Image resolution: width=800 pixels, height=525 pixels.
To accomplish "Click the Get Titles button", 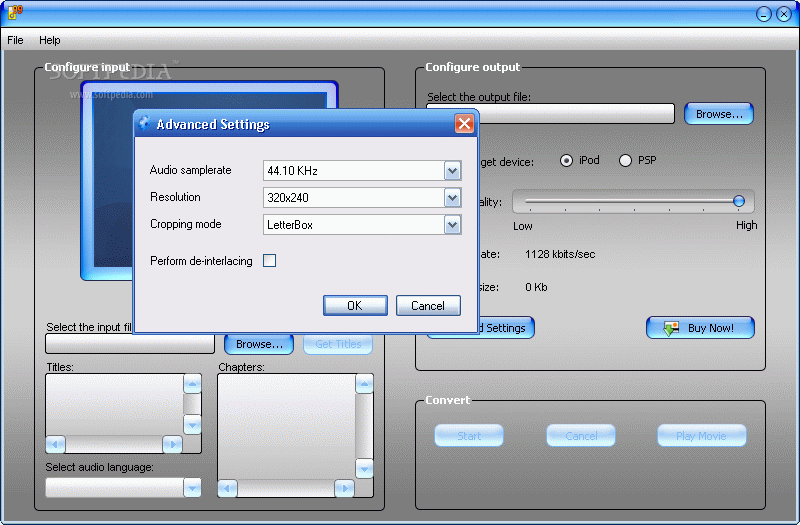I will pos(338,344).
